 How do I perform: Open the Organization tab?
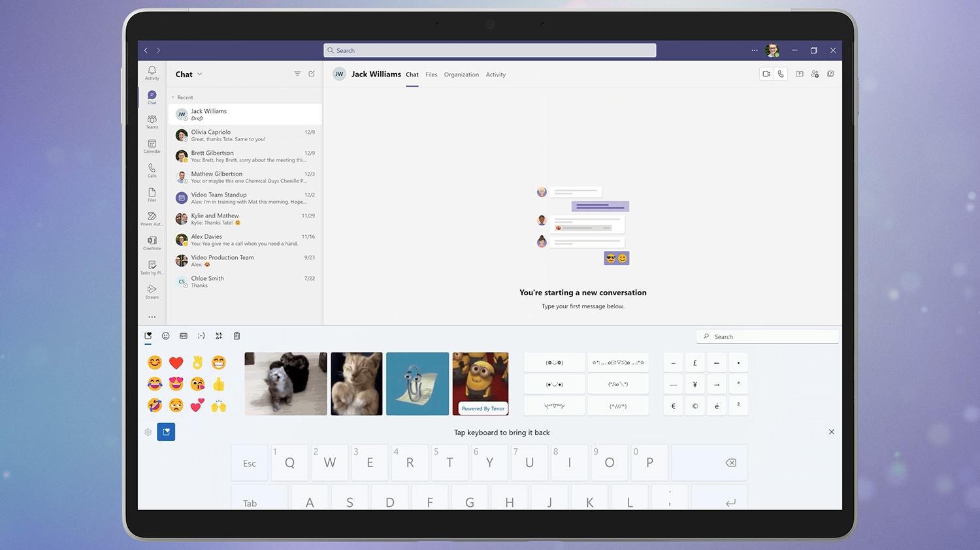coord(461,75)
